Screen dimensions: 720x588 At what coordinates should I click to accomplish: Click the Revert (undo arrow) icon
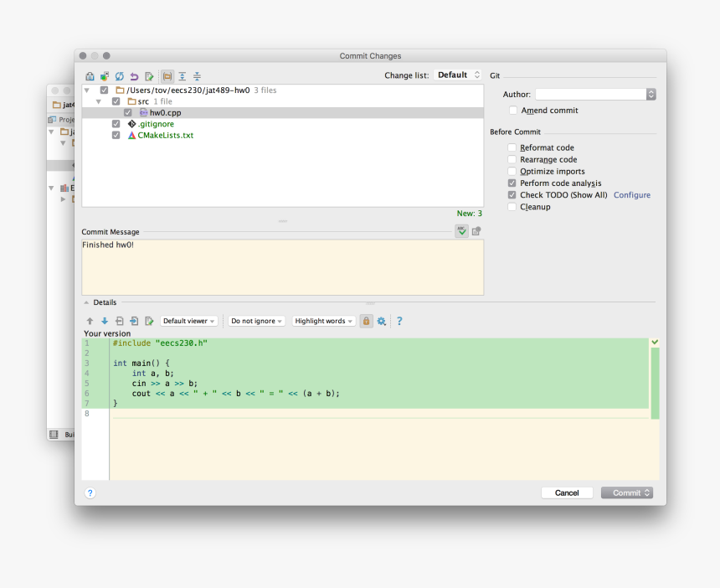click(134, 76)
